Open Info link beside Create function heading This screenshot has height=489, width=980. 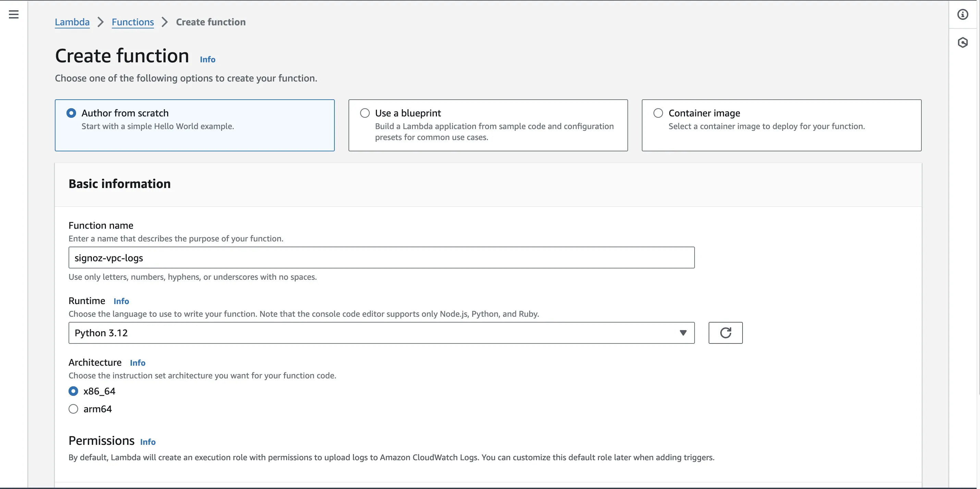pos(208,59)
